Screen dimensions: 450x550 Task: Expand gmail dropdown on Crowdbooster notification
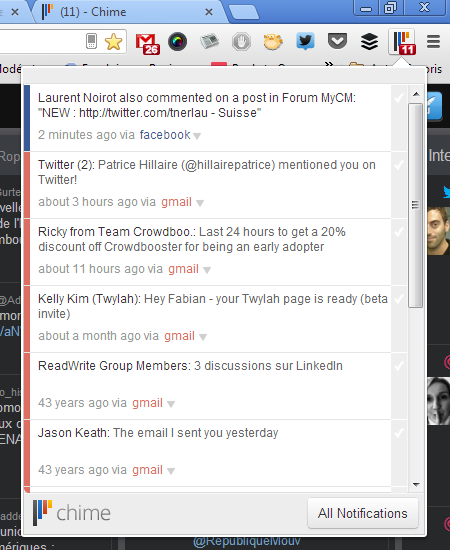tap(207, 270)
